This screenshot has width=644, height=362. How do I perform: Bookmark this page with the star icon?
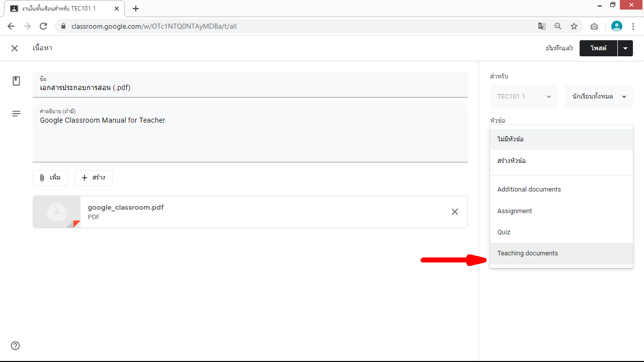coord(574,26)
